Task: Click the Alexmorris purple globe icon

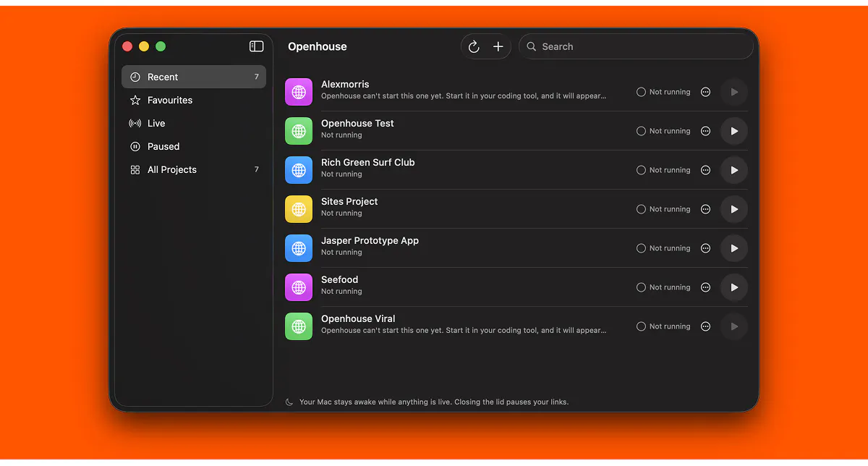Action: [x=299, y=92]
